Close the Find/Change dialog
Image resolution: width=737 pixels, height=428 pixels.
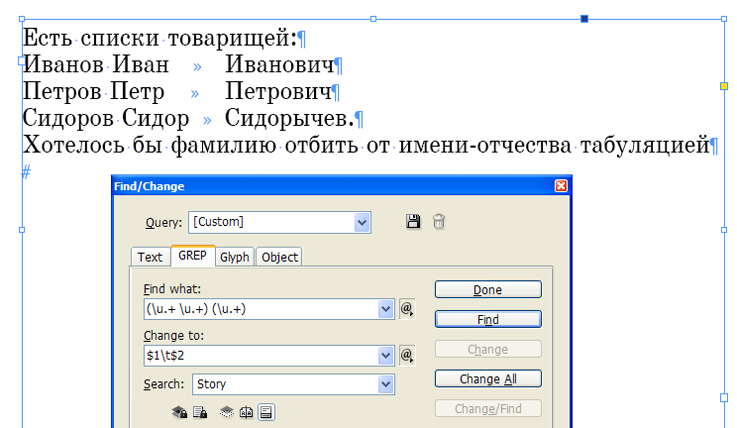[x=561, y=186]
